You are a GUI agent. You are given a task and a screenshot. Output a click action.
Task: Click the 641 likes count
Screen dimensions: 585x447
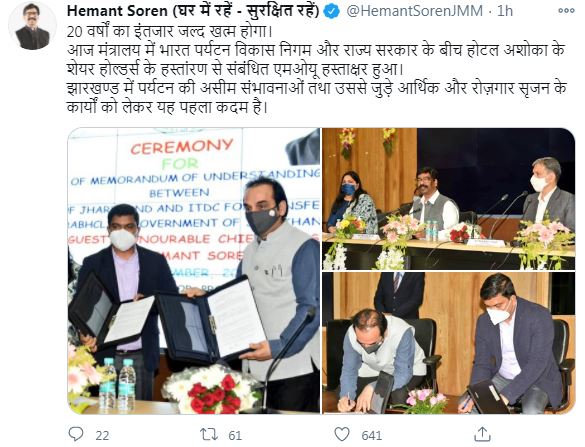[x=371, y=435]
